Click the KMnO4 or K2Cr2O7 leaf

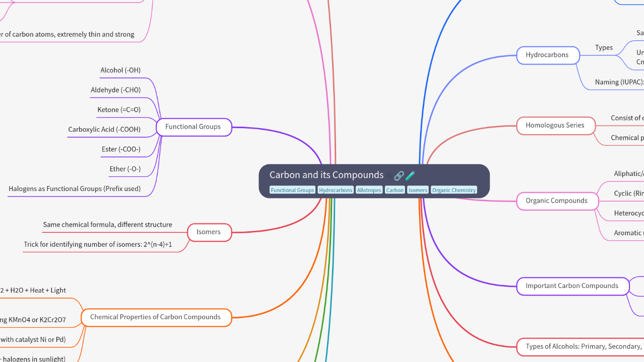tap(33, 320)
